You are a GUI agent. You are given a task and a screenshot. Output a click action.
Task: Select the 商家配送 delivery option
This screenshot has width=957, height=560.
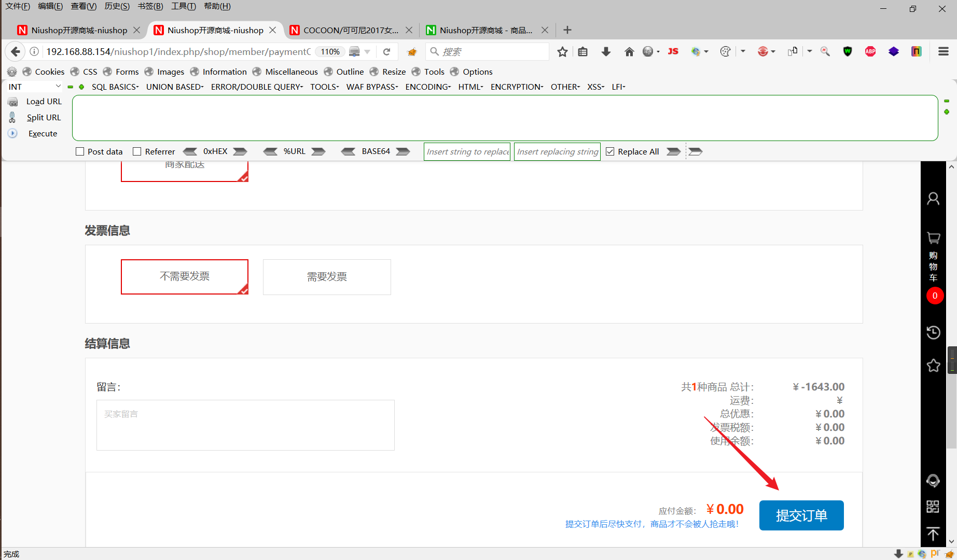pos(185,171)
